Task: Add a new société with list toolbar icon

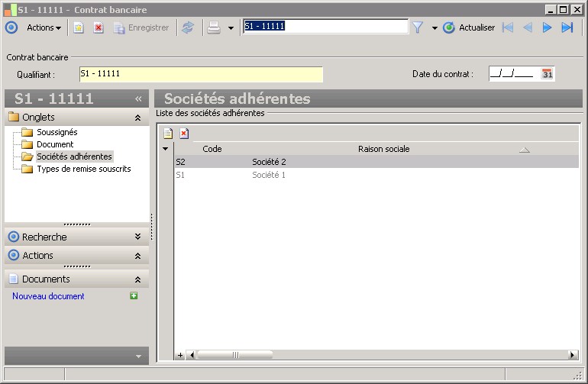Action: point(168,133)
